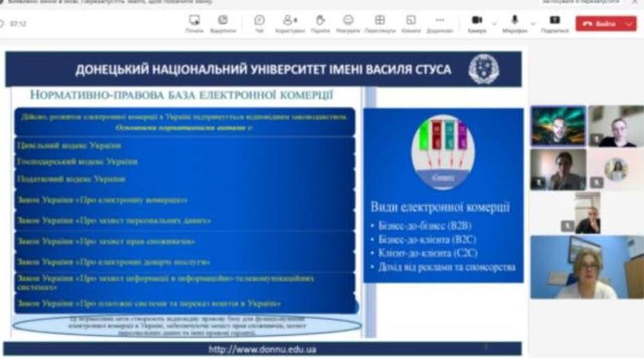Image resolution: width=644 pixels, height=358 pixels.
Task: Click the law on personal data protection row
Action: pos(185,221)
